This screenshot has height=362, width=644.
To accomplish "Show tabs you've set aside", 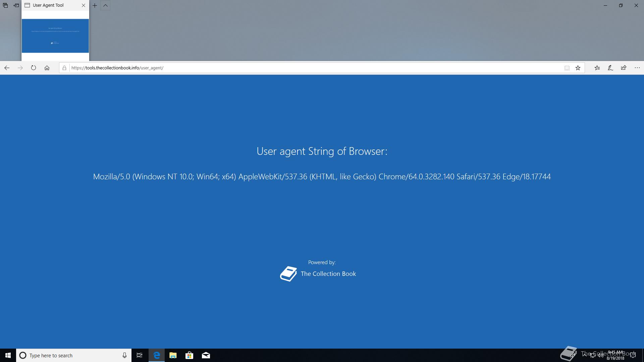I will click(x=5, y=5).
